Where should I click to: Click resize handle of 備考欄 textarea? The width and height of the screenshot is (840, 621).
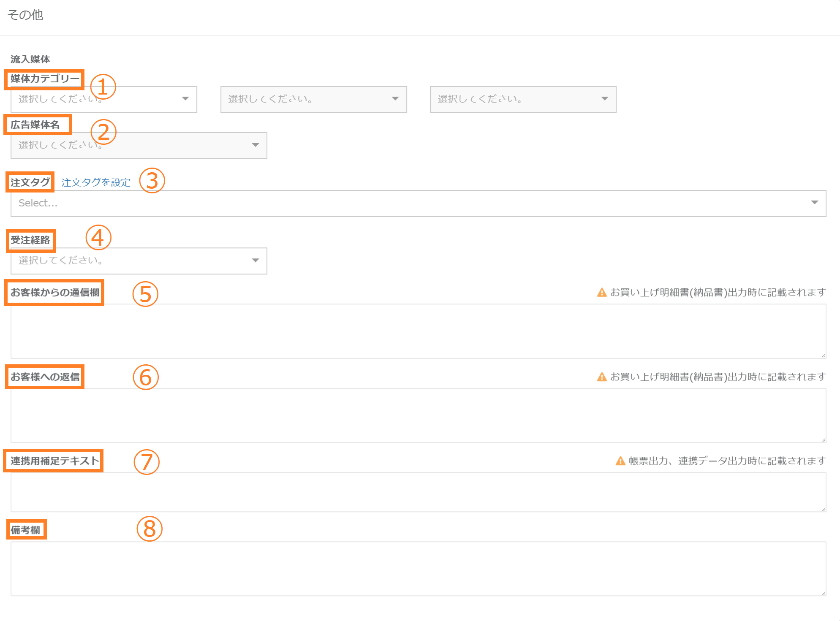coord(823,593)
